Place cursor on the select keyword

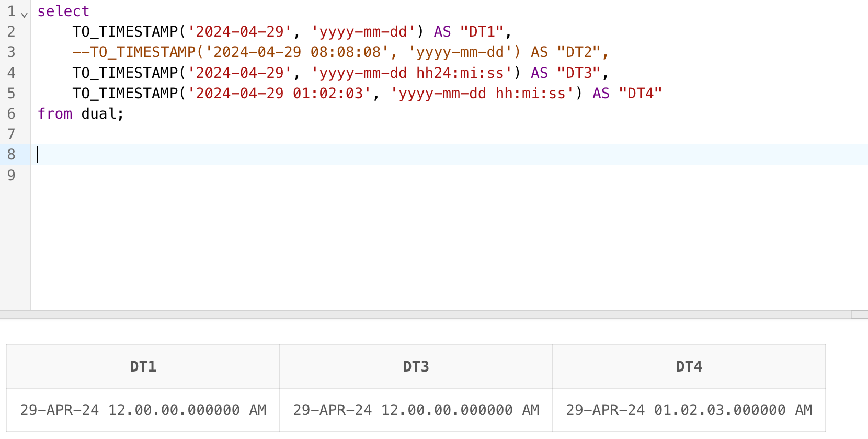click(63, 11)
